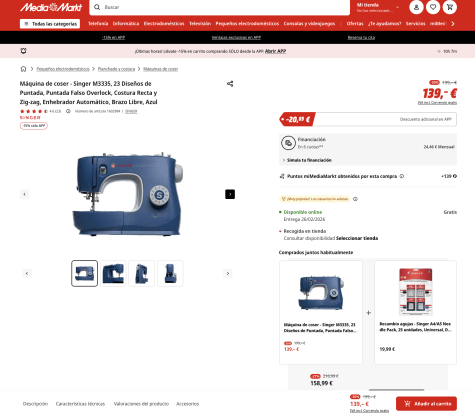This screenshot has width=475, height=414.
Task: Go to home via breadcrumb house icon
Action: [x=23, y=69]
